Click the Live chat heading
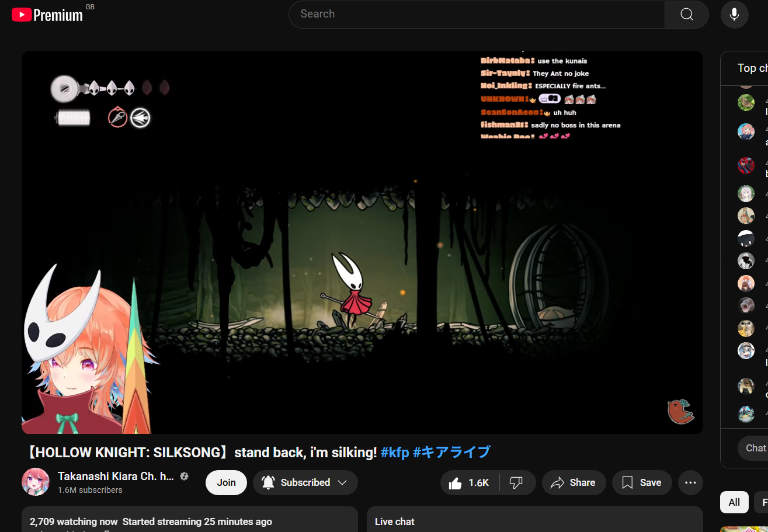 point(395,521)
